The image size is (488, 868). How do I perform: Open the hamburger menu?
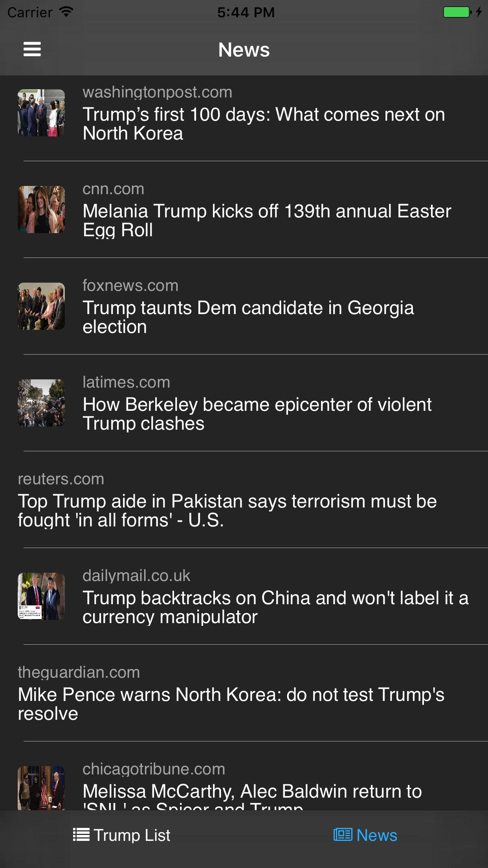click(32, 50)
